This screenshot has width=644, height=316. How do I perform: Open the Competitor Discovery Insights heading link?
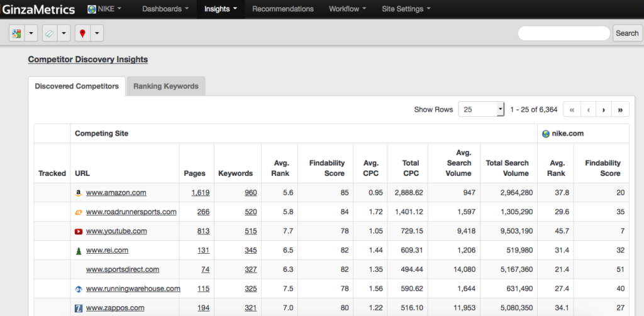[88, 60]
